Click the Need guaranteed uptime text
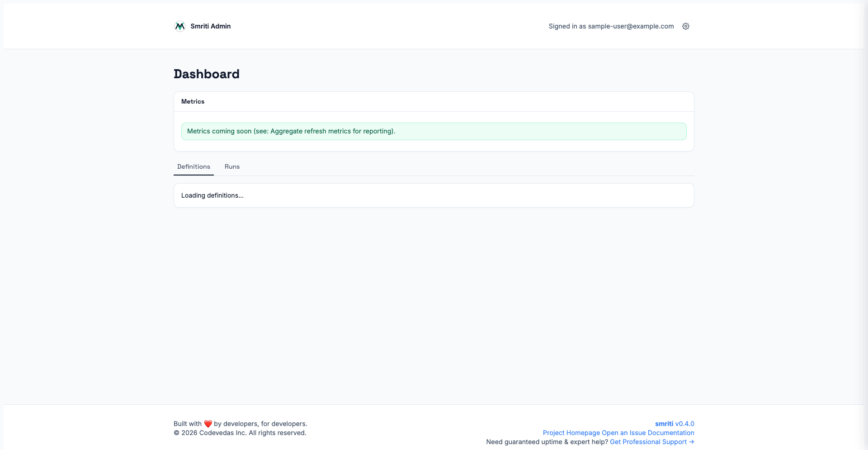The image size is (868, 450). pyautogui.click(x=547, y=442)
